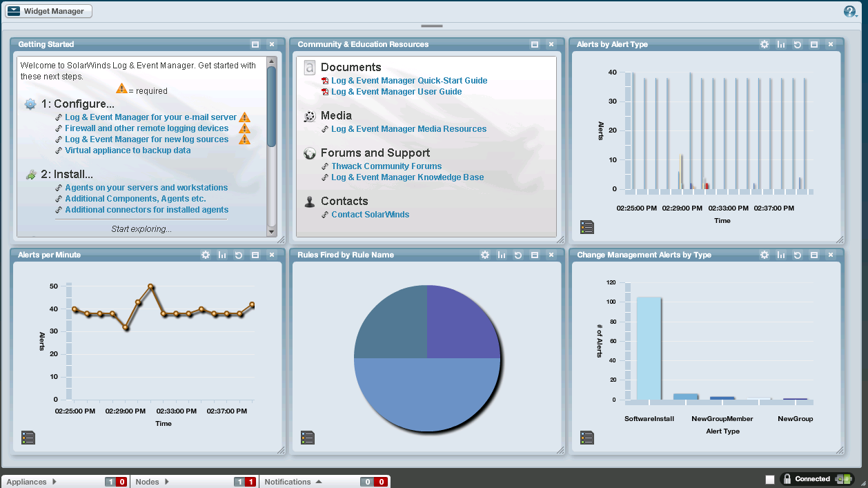Image resolution: width=868 pixels, height=488 pixels.
Task: Click the Connected lock status icon
Action: click(x=787, y=479)
